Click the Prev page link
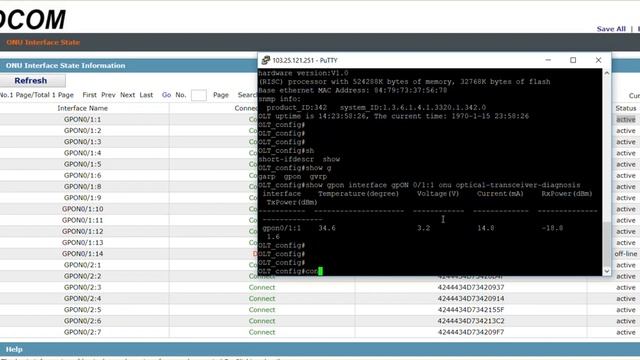Viewport: 640px width, 360px height. (x=108, y=95)
